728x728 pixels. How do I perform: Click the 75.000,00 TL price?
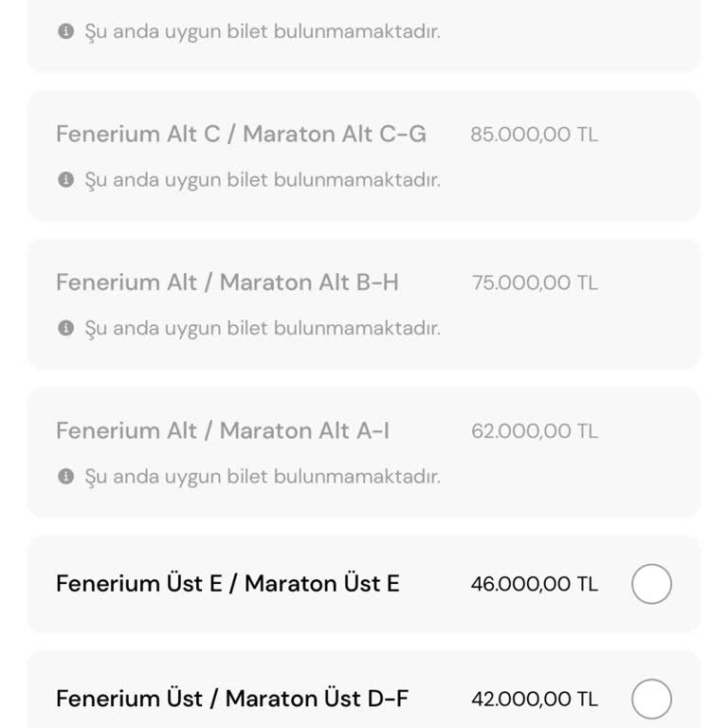tap(535, 282)
